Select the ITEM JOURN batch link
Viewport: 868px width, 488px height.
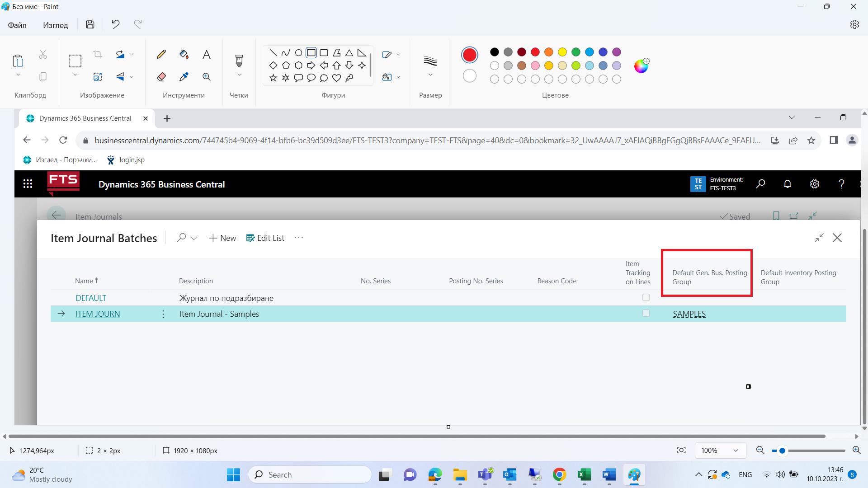pyautogui.click(x=97, y=314)
